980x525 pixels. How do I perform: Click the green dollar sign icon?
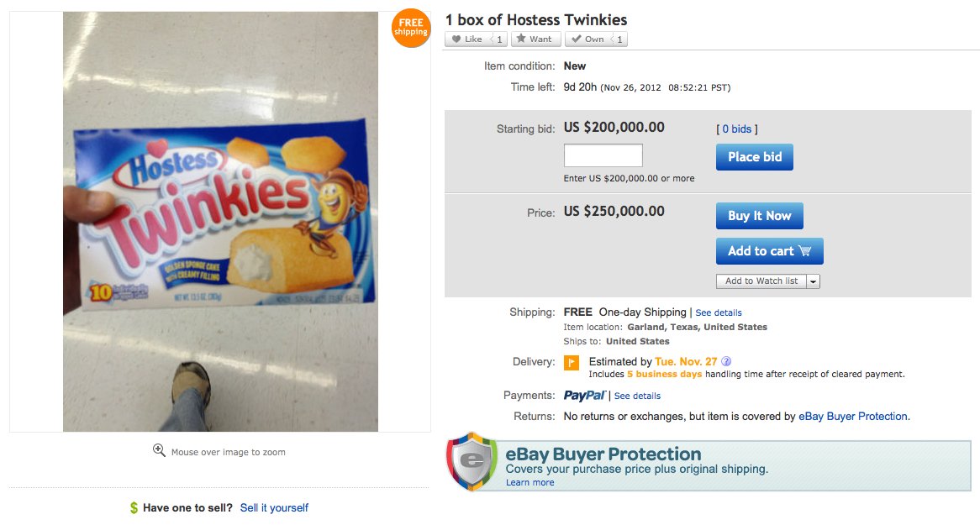pos(134,508)
